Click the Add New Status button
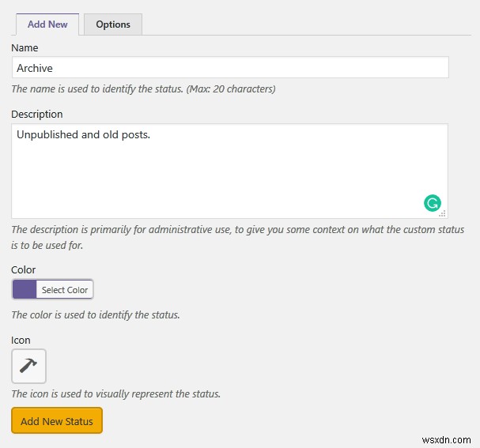This screenshot has height=448, width=480. point(57,421)
